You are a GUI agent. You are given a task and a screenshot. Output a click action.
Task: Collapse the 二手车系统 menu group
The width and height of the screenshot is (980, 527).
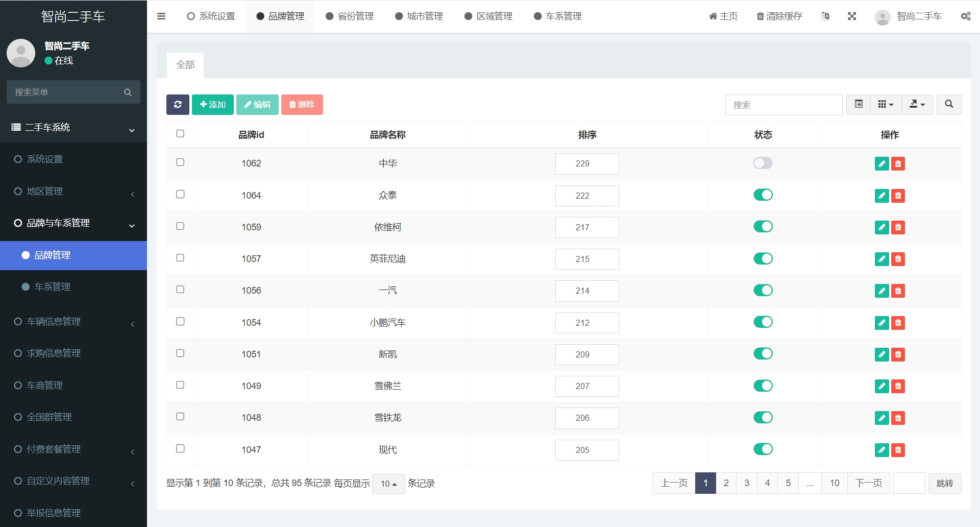tap(73, 128)
